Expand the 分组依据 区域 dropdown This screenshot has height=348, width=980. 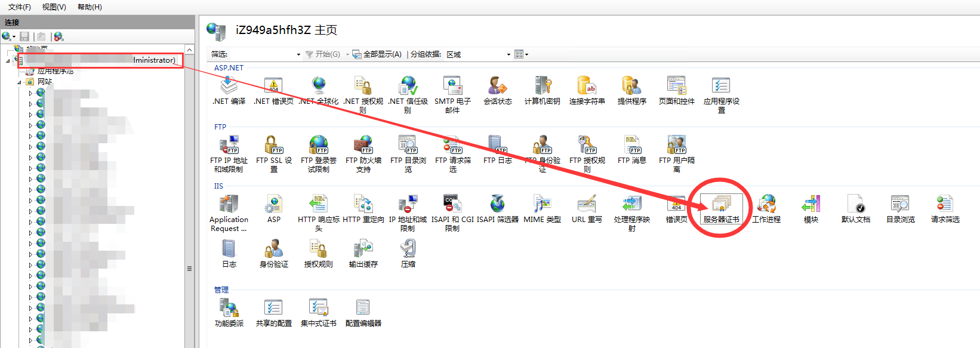(x=509, y=54)
